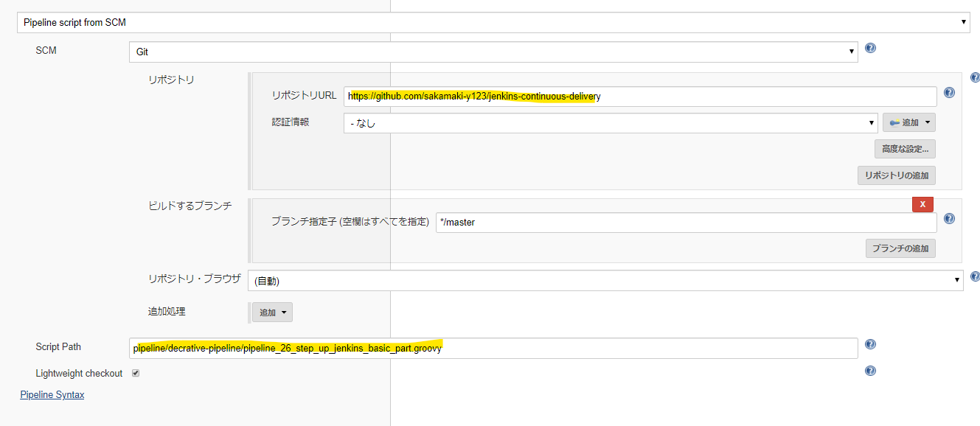Show help for the リポジトリ section
980x426 pixels.
tap(975, 77)
